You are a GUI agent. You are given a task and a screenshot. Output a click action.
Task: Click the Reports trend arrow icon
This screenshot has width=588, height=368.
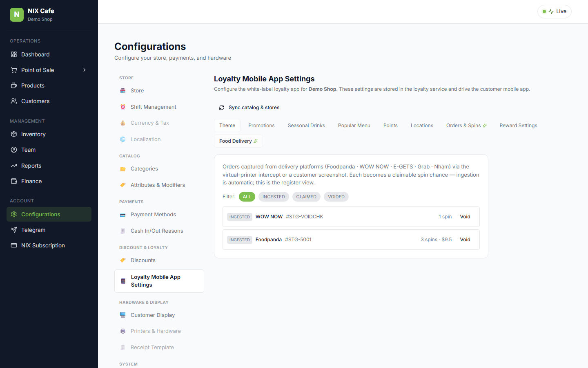(x=14, y=166)
